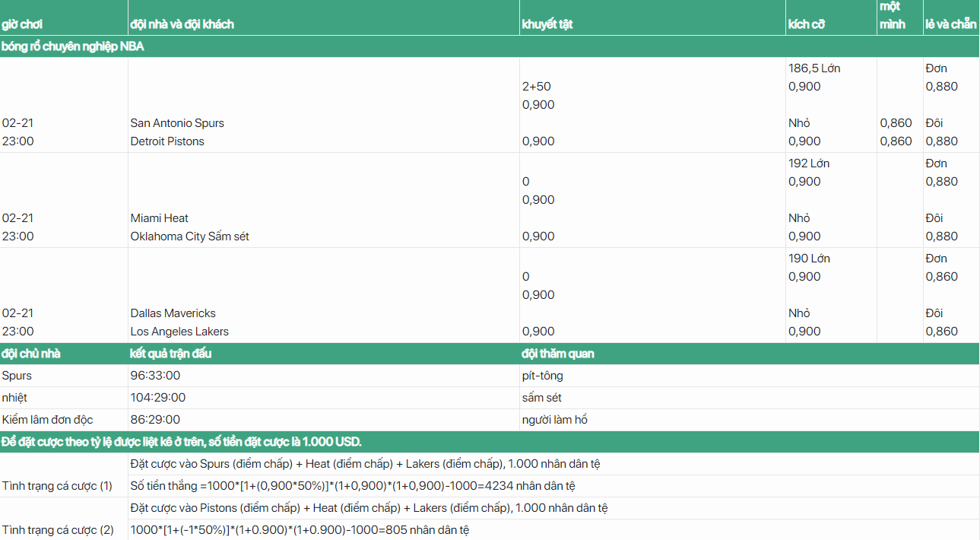Image resolution: width=980 pixels, height=540 pixels.
Task: Select the 'người làm hổ' visiting team cell
Action: [555, 420]
